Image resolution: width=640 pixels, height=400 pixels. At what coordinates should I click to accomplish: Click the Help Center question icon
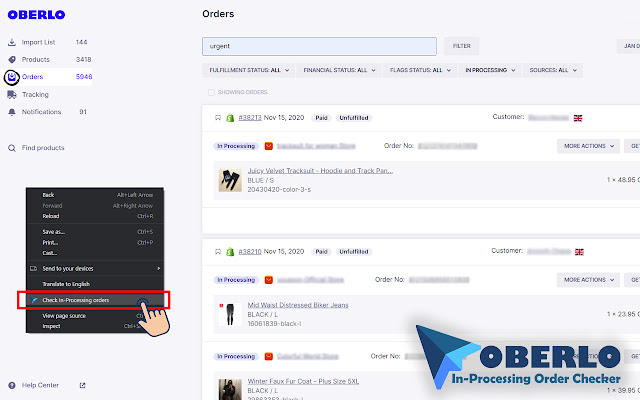coord(12,385)
